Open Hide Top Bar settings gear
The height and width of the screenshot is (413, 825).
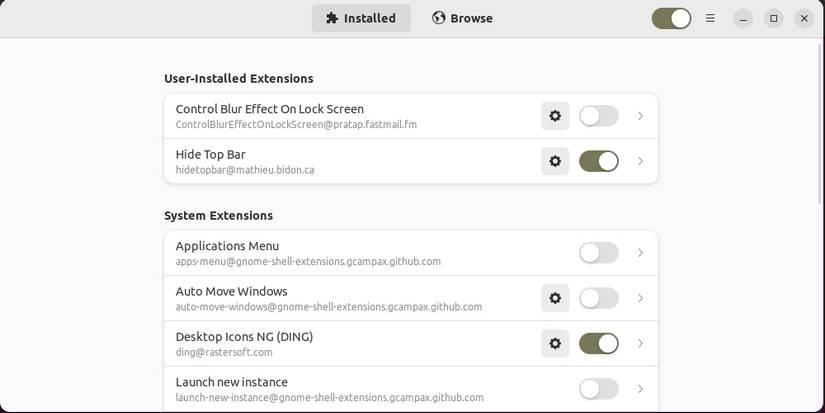[x=555, y=161]
